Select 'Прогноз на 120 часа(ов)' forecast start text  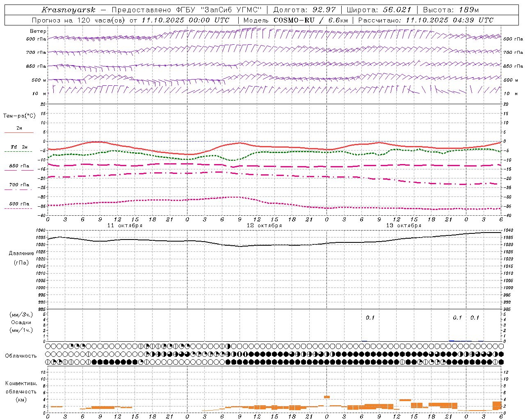tap(79, 20)
